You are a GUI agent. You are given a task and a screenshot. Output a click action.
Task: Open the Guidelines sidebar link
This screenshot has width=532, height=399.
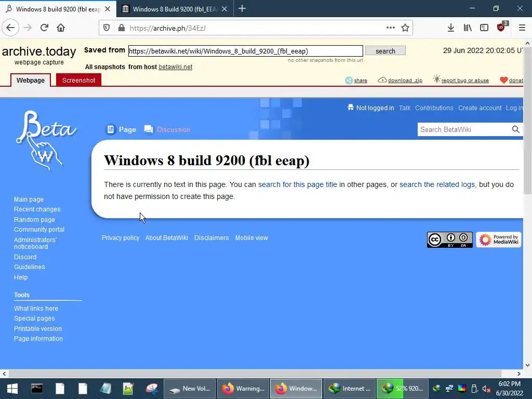coord(29,267)
